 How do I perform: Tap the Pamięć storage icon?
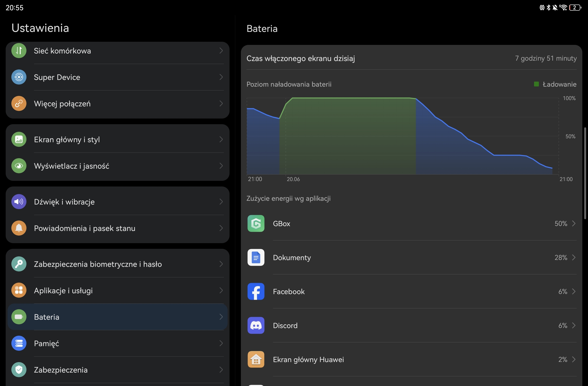pyautogui.click(x=19, y=343)
